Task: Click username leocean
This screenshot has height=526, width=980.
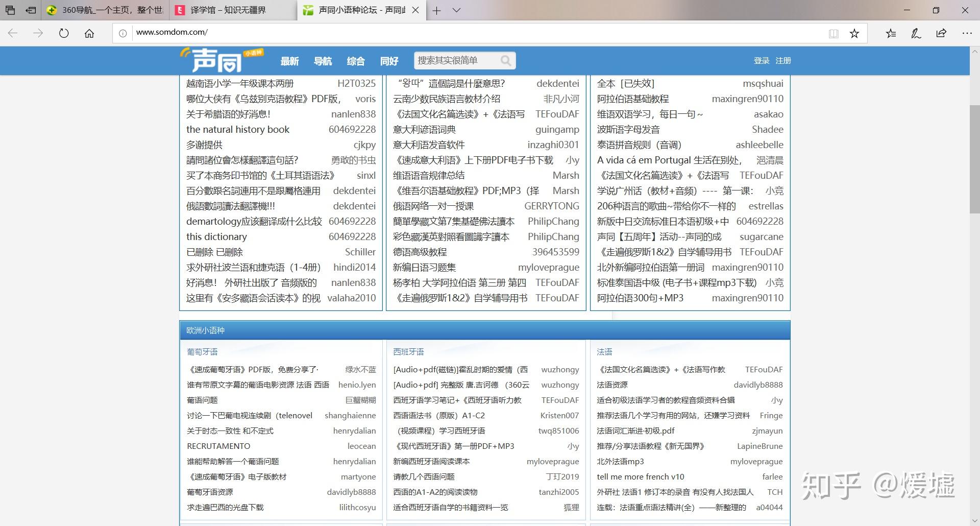Action: (361, 446)
